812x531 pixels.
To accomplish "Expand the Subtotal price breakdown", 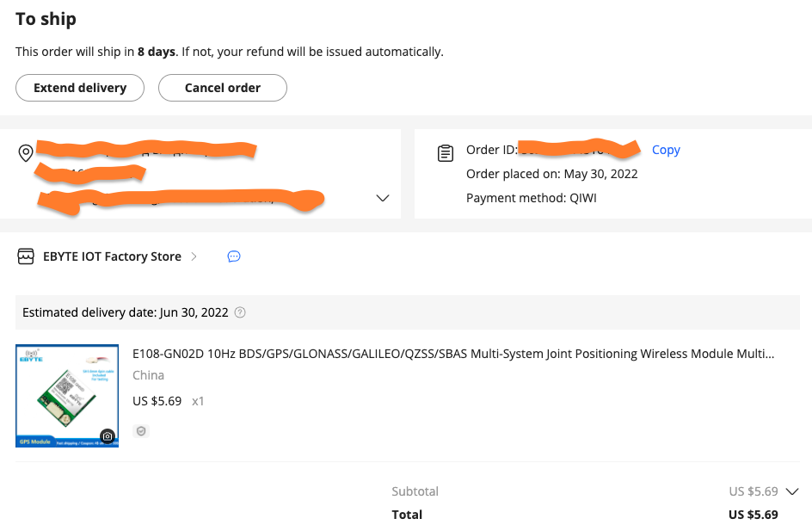I will (792, 491).
